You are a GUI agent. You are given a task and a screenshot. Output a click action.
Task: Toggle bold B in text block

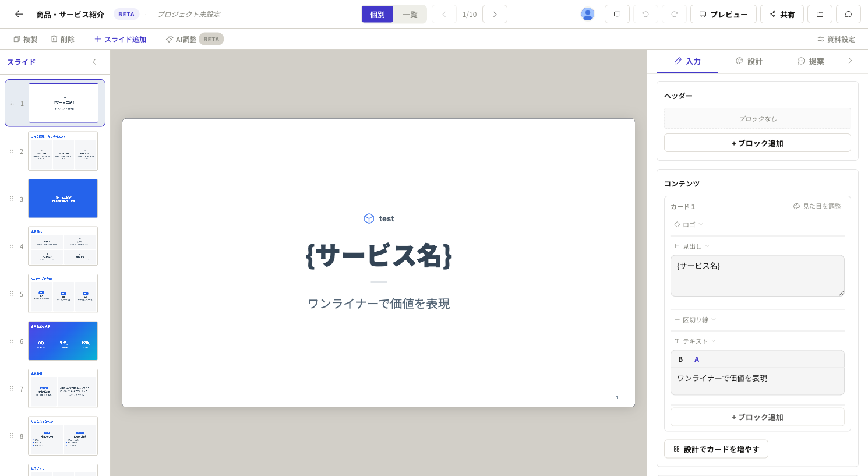point(680,359)
